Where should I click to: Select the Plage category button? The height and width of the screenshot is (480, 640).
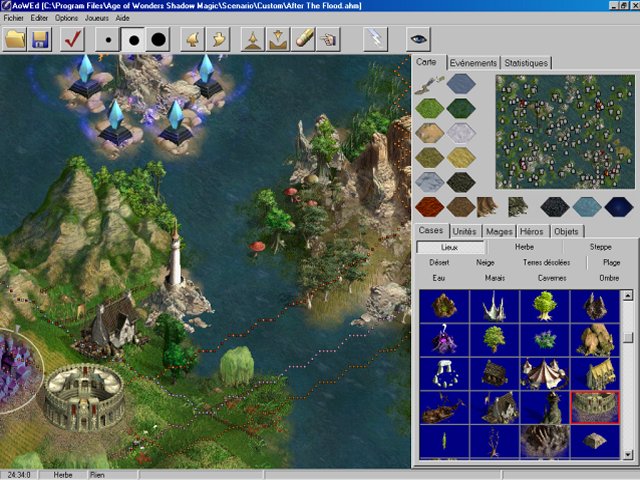pyautogui.click(x=611, y=262)
